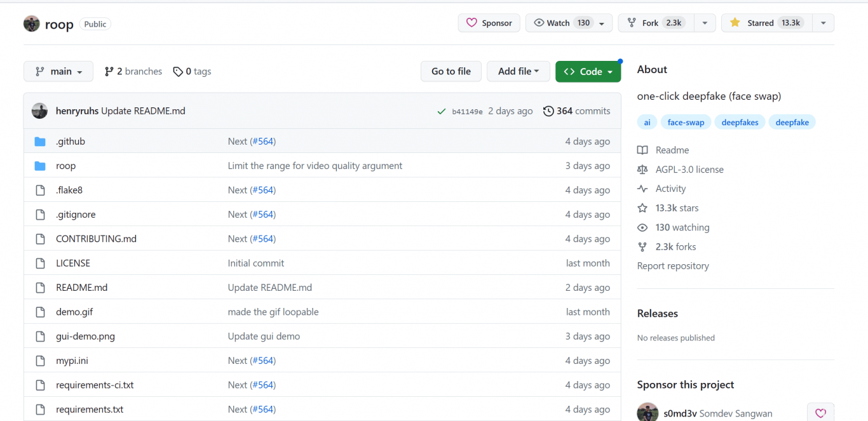
Task: Click the heart icon next to s0md3v
Action: pyautogui.click(x=820, y=413)
